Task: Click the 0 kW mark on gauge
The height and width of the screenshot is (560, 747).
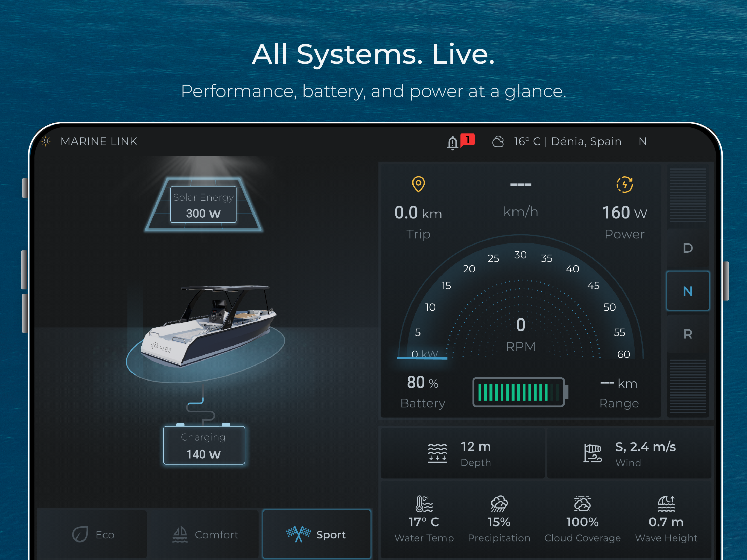Action: tap(425, 354)
